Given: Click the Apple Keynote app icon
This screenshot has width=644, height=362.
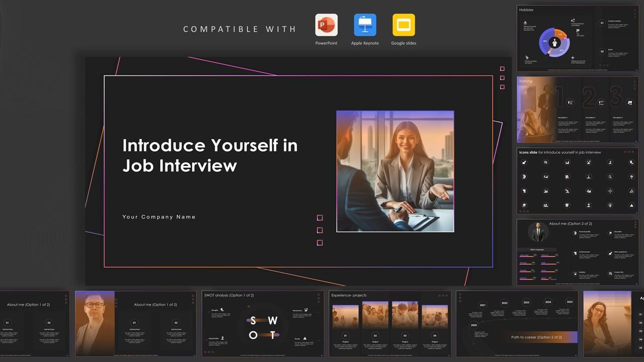Looking at the screenshot, I should pos(365,25).
